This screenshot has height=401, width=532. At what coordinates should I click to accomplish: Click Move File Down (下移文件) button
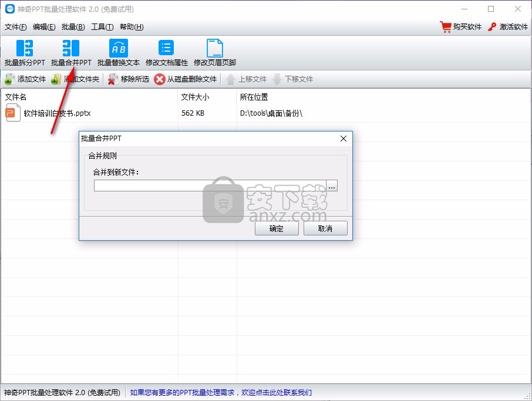point(293,79)
